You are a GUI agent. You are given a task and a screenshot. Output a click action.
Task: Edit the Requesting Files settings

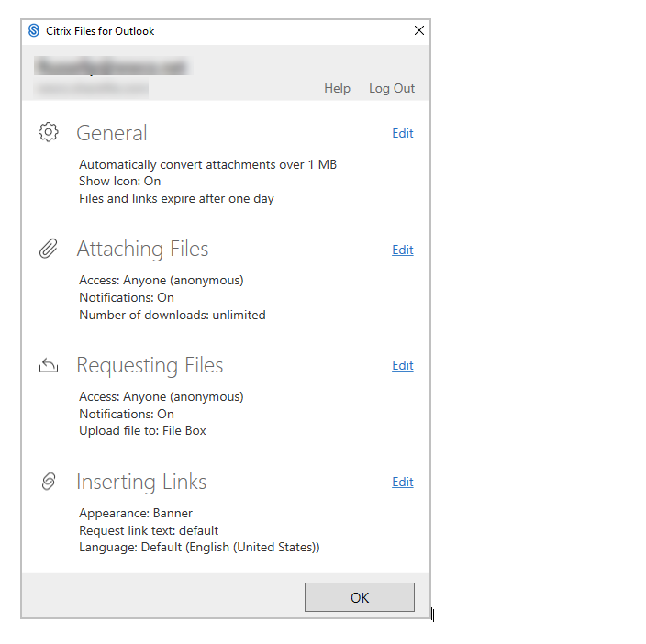[403, 365]
